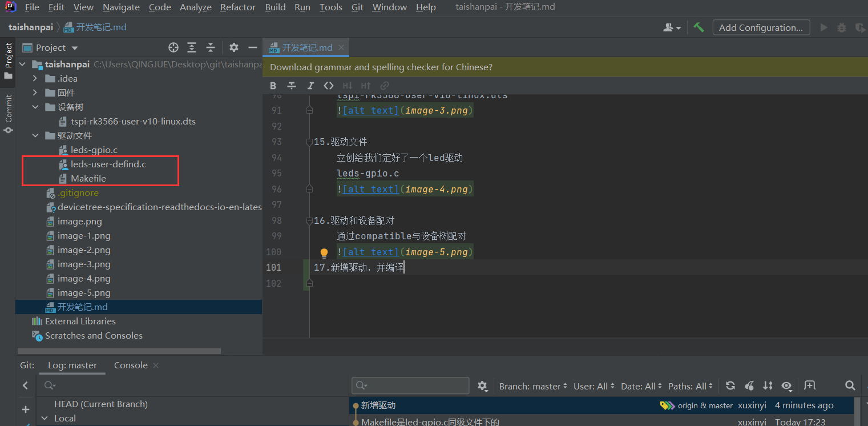Open Project panel gear settings
Viewport: 868px width, 426px height.
[234, 47]
